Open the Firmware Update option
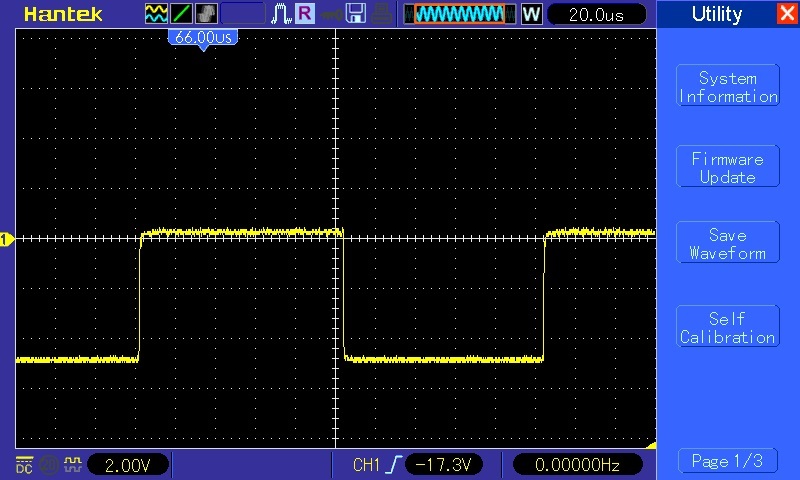Screen dimensions: 800x480 point(727,168)
